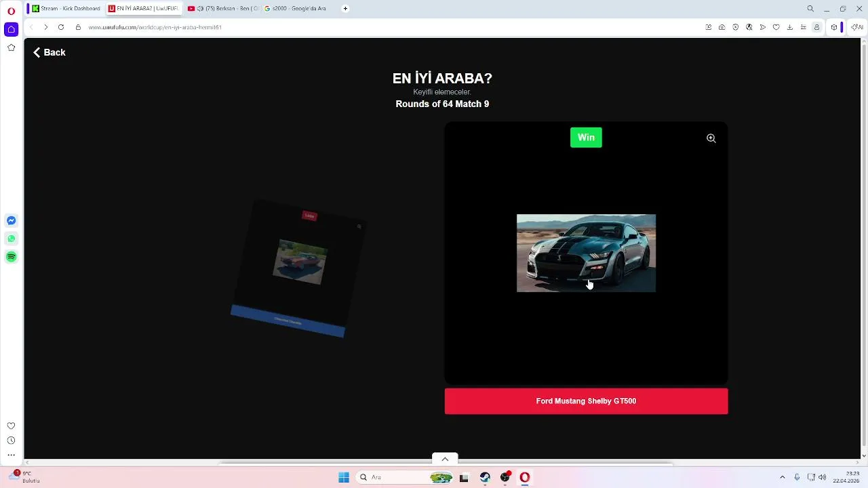Open sidebar bookmarks star icon
The height and width of the screenshot is (488, 868).
pyautogui.click(x=11, y=47)
